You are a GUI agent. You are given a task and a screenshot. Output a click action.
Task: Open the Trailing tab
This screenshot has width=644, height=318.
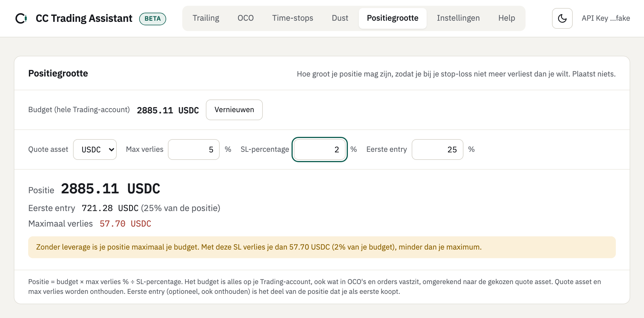(206, 18)
